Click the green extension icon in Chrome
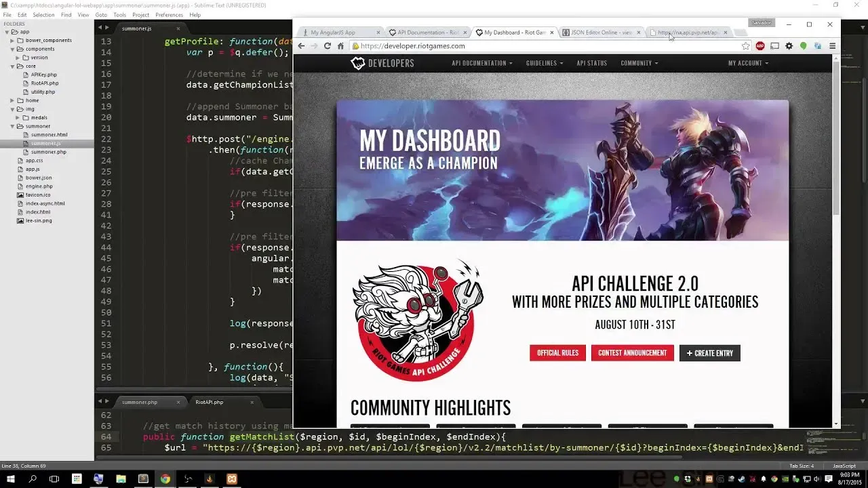 click(x=803, y=46)
